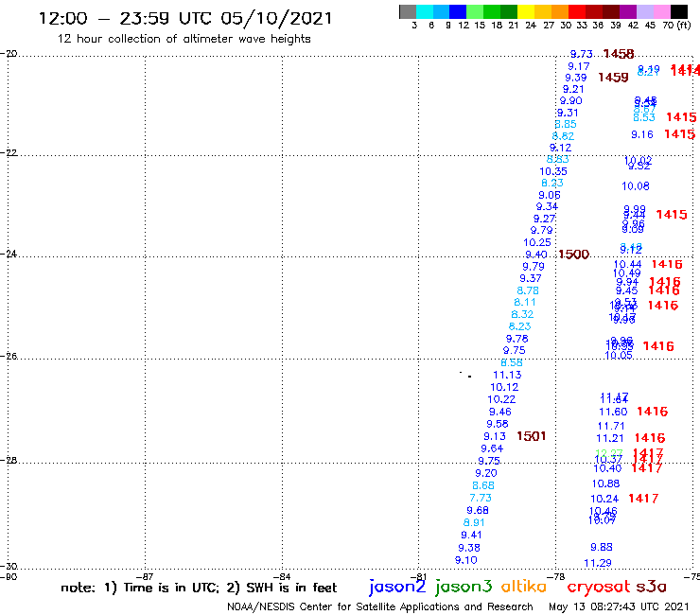Image resolution: width=700 pixels, height=615 pixels.
Task: Select the pink legend swatch
Action: pos(661,11)
